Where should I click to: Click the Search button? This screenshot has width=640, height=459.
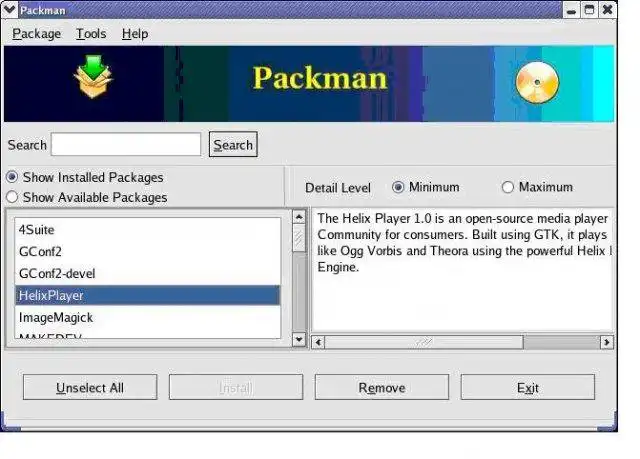tap(233, 144)
